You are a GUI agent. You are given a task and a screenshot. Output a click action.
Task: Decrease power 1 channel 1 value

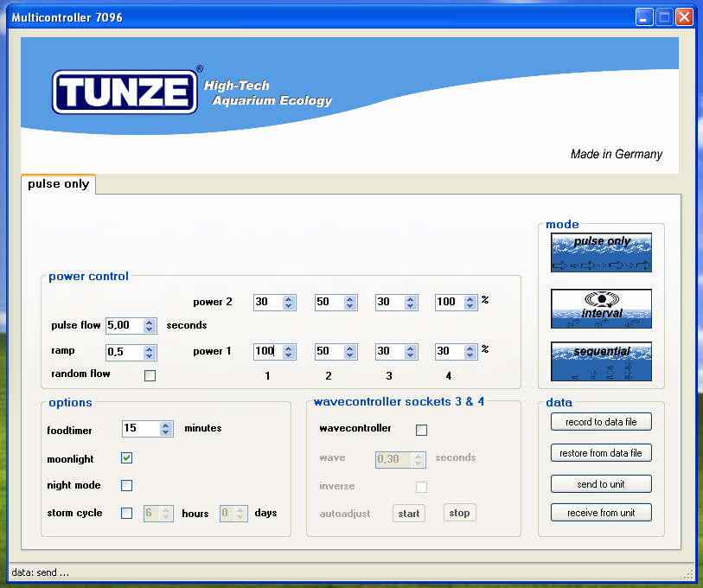pos(289,355)
